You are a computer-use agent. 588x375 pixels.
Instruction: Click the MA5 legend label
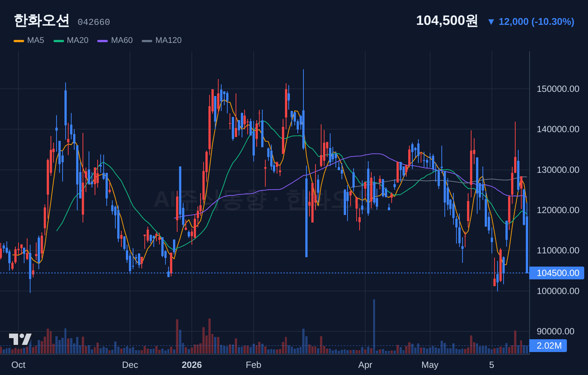(36, 40)
